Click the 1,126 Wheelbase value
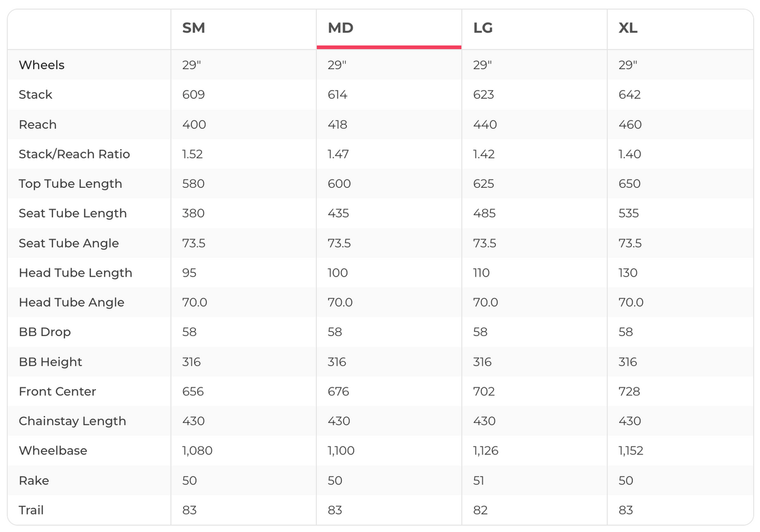The image size is (760, 532). (486, 451)
